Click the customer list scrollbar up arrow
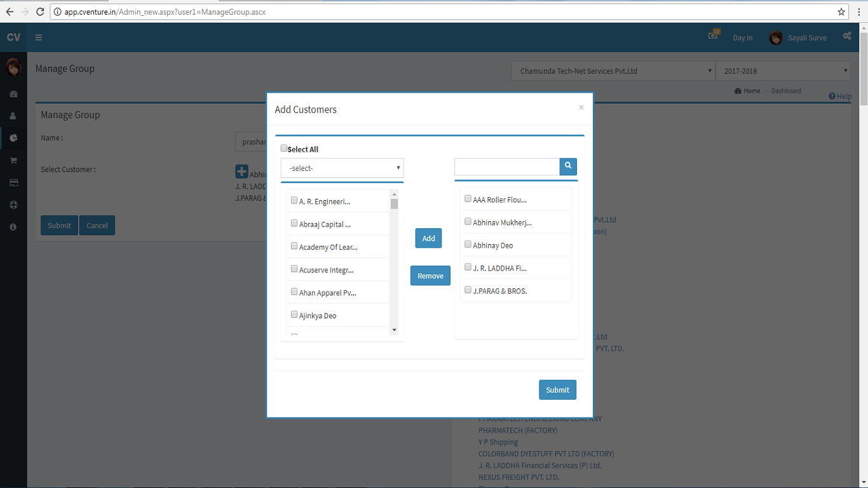The width and height of the screenshot is (868, 488). 394,194
